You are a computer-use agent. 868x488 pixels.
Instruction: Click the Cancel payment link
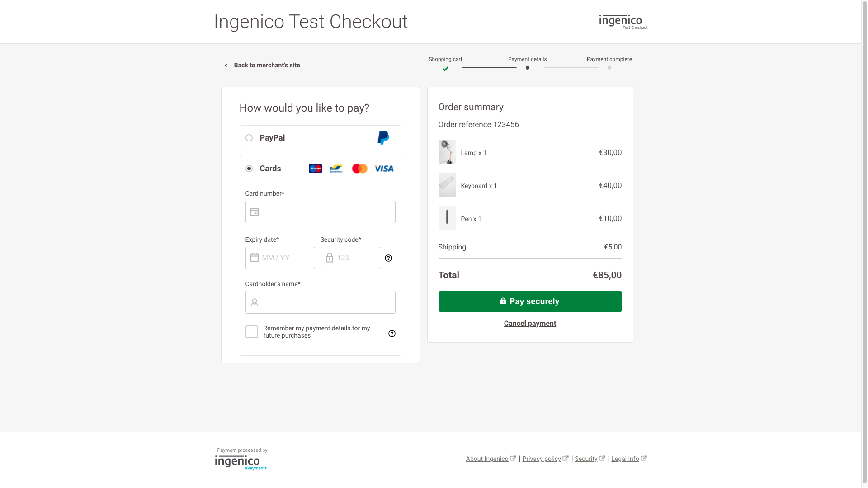530,323
